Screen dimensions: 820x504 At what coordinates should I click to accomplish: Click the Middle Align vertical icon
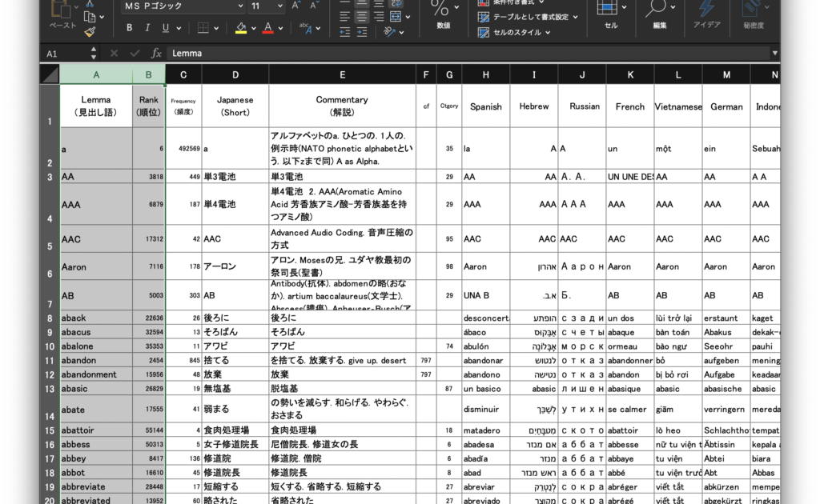[361, 3]
